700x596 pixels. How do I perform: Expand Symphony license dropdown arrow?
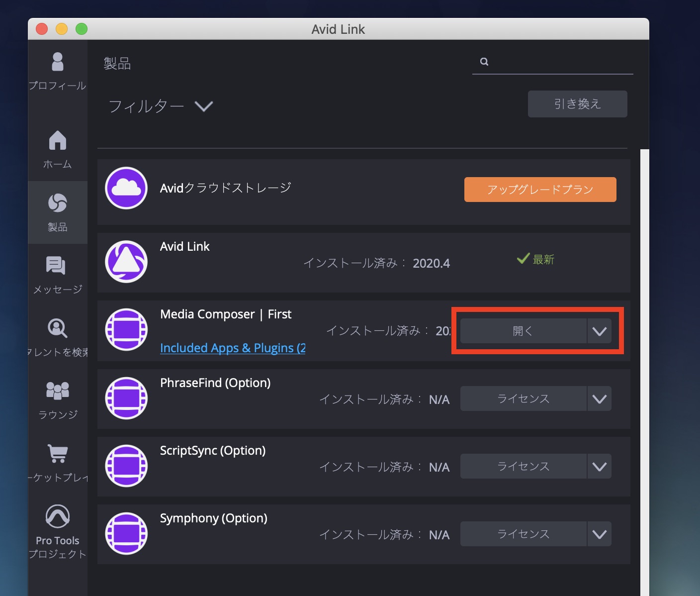pos(600,534)
